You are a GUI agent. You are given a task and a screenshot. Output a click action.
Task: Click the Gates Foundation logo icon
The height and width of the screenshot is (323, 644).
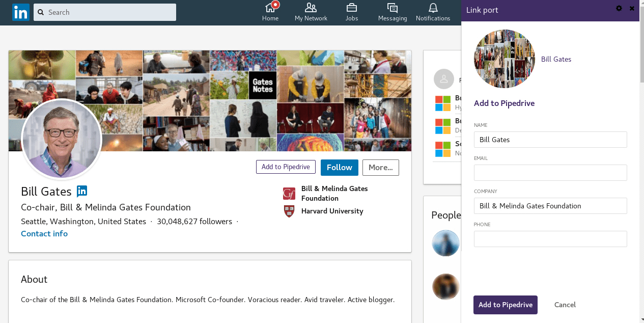[289, 194]
